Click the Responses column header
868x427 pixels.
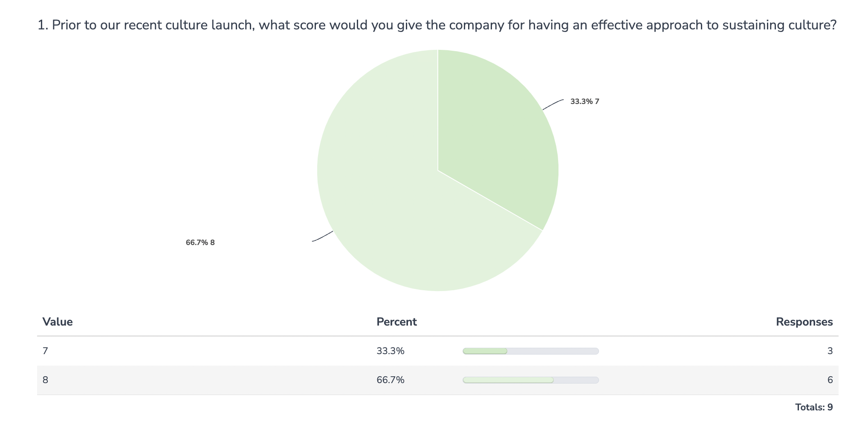[x=804, y=322]
